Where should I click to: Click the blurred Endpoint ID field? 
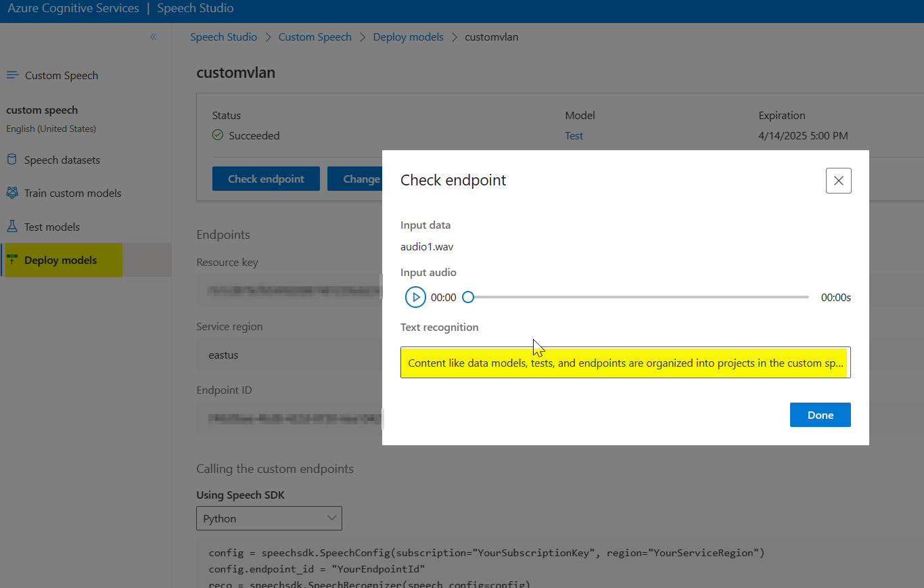coord(289,419)
